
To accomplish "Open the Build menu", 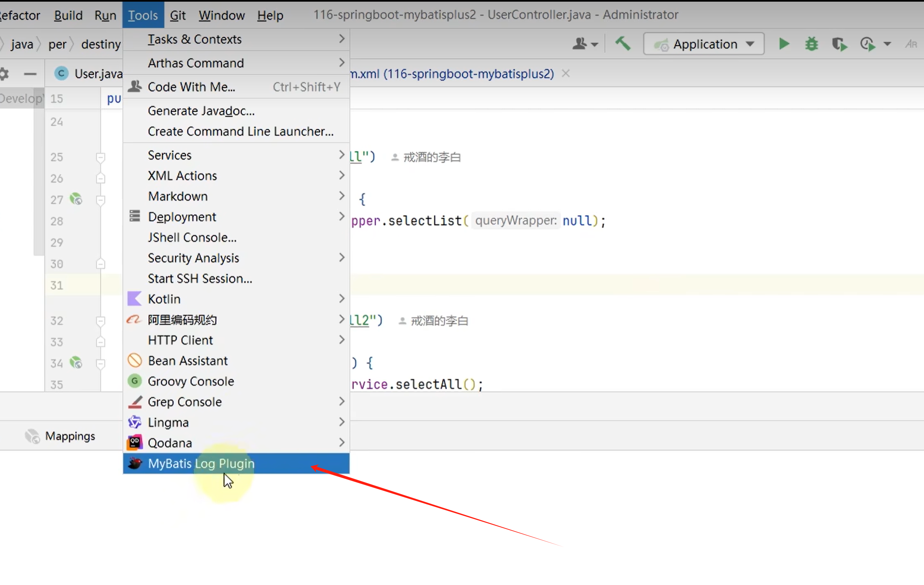I will [68, 15].
